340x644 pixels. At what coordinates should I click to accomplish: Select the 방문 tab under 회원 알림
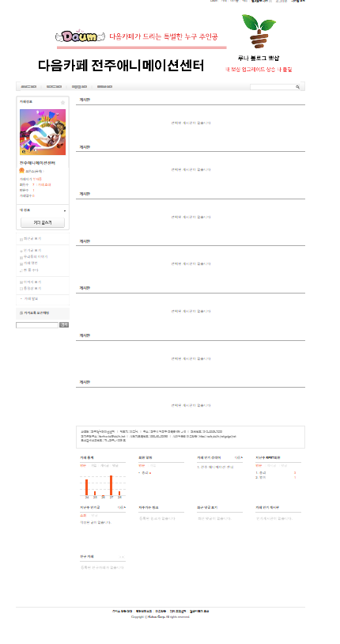click(142, 466)
